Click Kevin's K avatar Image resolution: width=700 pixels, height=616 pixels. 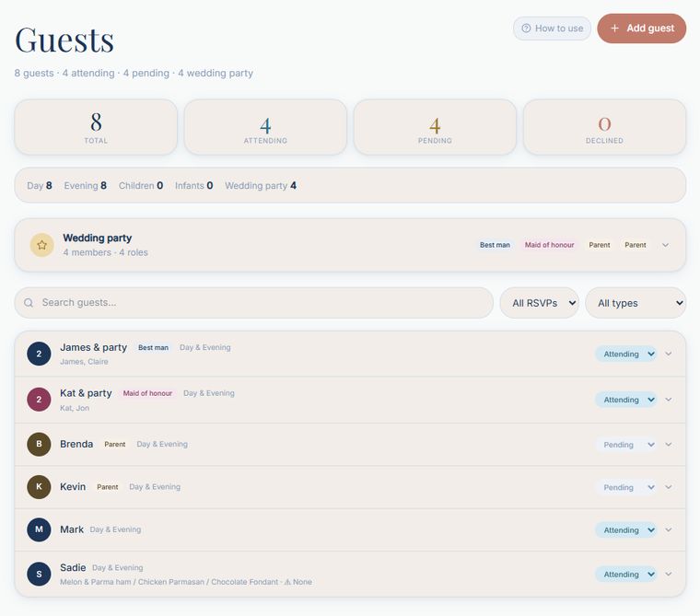point(39,486)
